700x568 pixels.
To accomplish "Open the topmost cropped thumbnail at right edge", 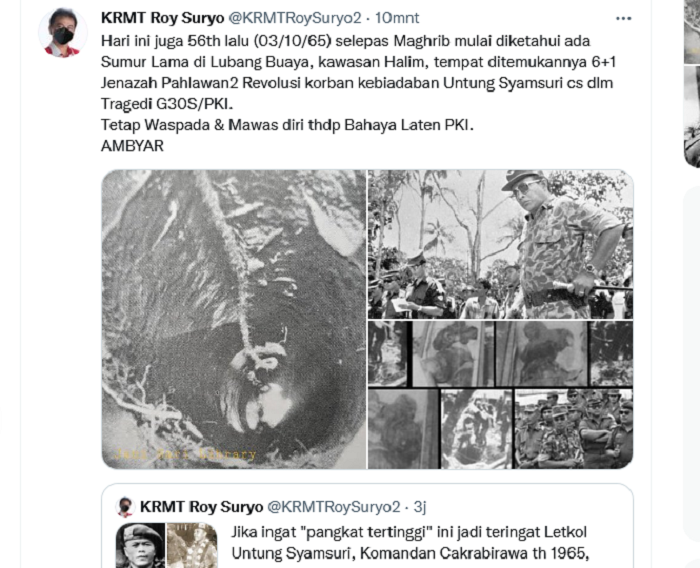I will click(692, 31).
